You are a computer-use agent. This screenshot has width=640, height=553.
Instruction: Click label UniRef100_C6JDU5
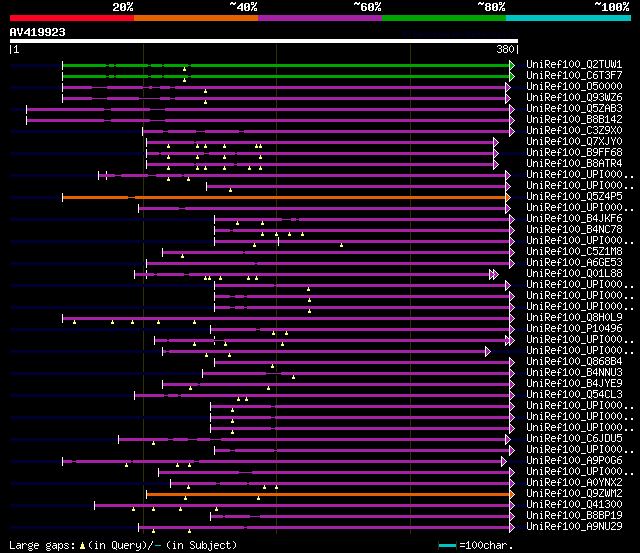[574, 439]
